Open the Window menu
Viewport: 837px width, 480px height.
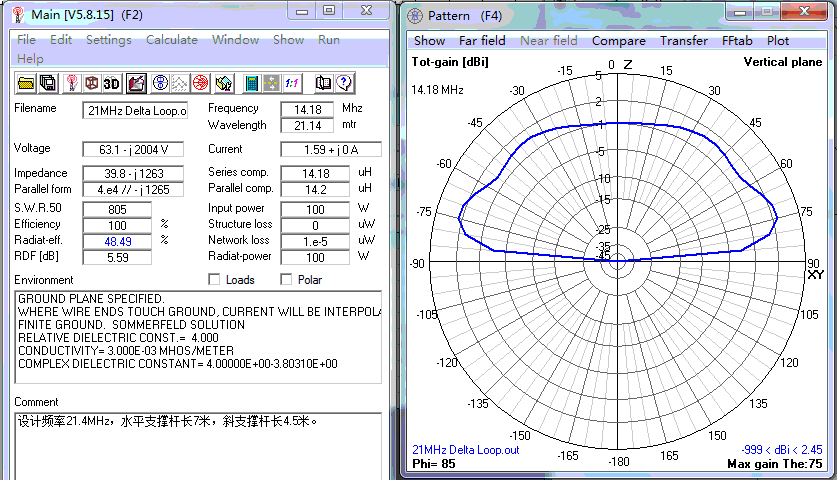(x=235, y=40)
